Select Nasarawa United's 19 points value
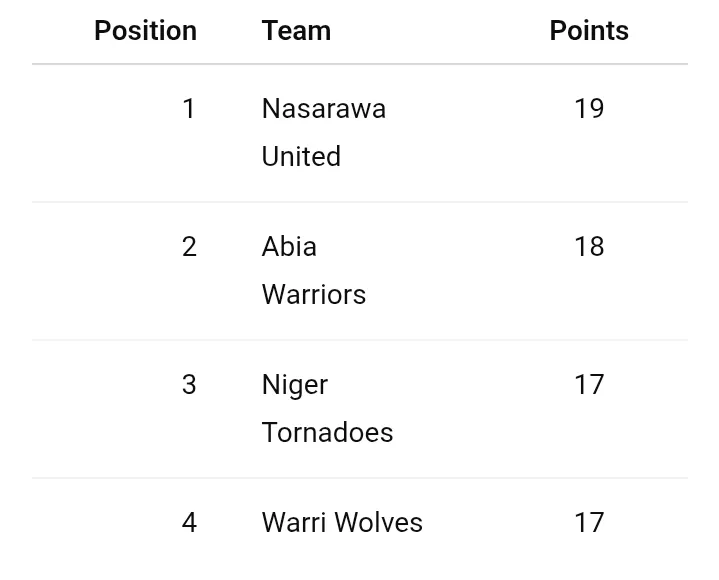 click(x=589, y=109)
